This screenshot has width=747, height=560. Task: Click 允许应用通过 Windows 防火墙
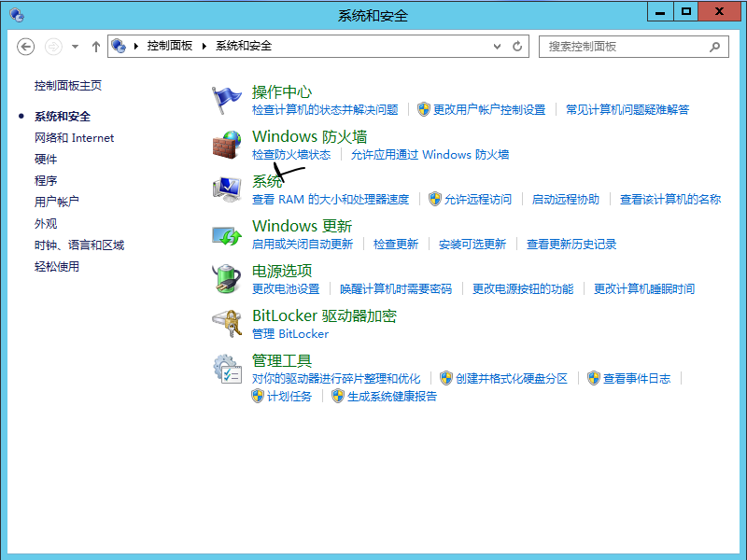pyautogui.click(x=430, y=155)
